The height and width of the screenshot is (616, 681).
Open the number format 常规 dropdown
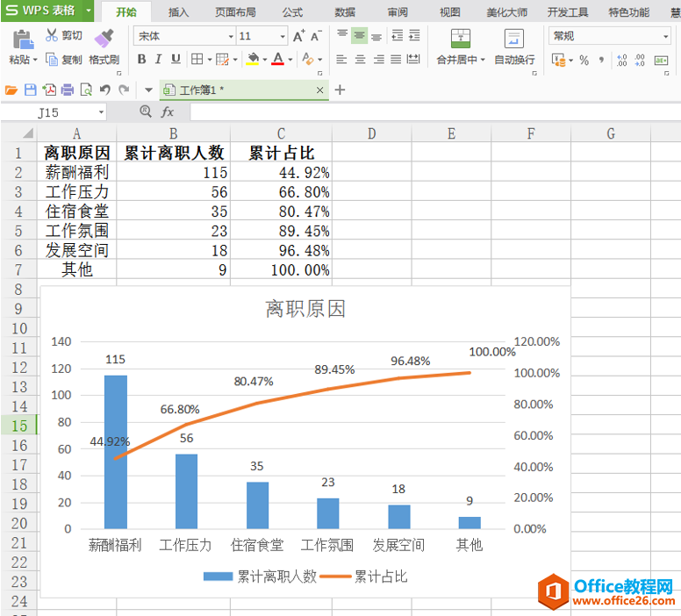pyautogui.click(x=666, y=36)
